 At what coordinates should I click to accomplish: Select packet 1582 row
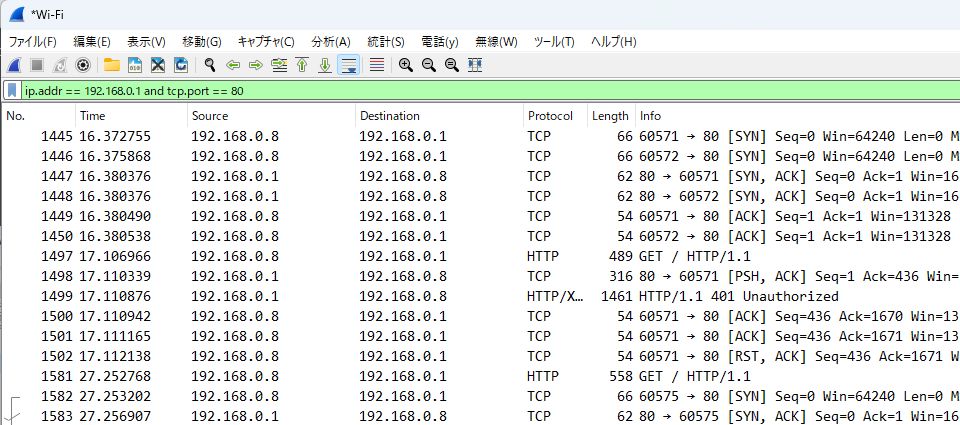[481, 396]
